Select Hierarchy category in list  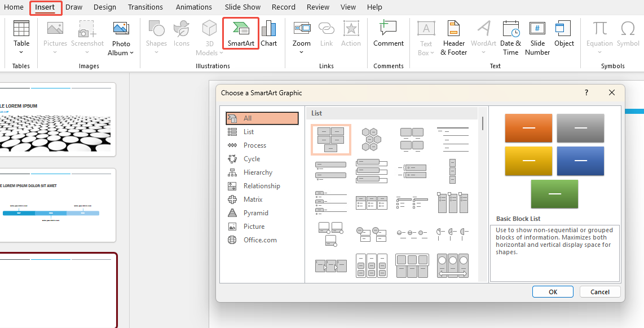coord(258,172)
